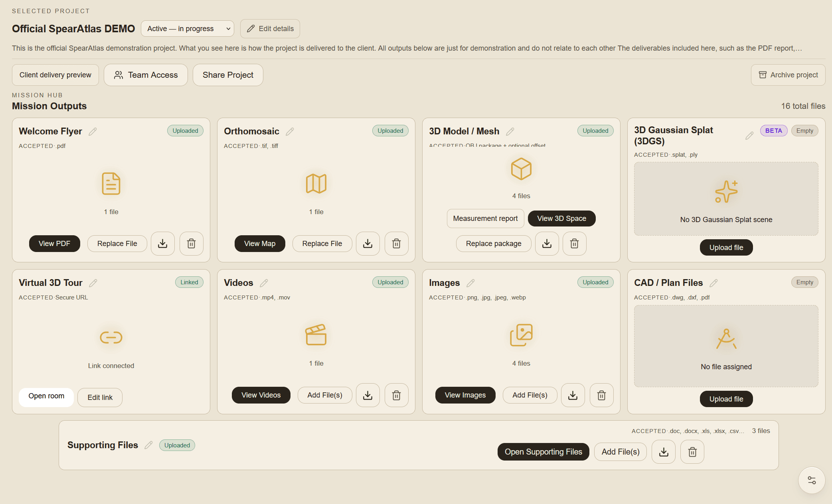Edit the Orthomosaic title with pencil icon
832x504 pixels.
click(290, 132)
